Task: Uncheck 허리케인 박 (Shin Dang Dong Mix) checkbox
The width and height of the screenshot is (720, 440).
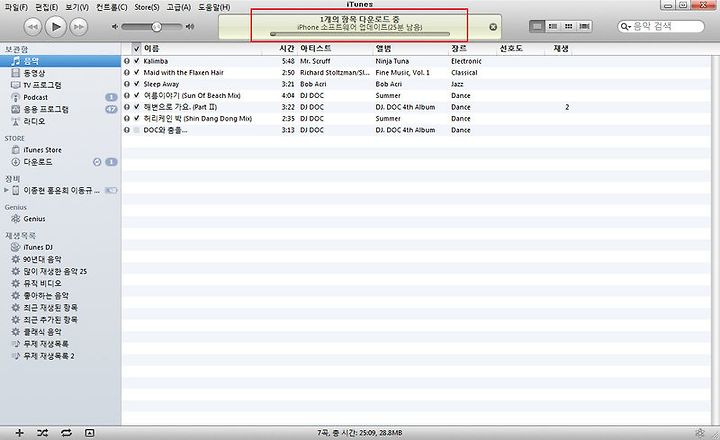Action: tap(136, 118)
